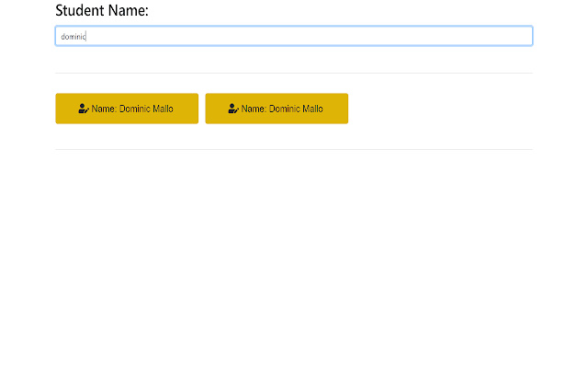Screen dimensions: 588x368
Task: Open the first student record via its person icon
Action: (84, 109)
